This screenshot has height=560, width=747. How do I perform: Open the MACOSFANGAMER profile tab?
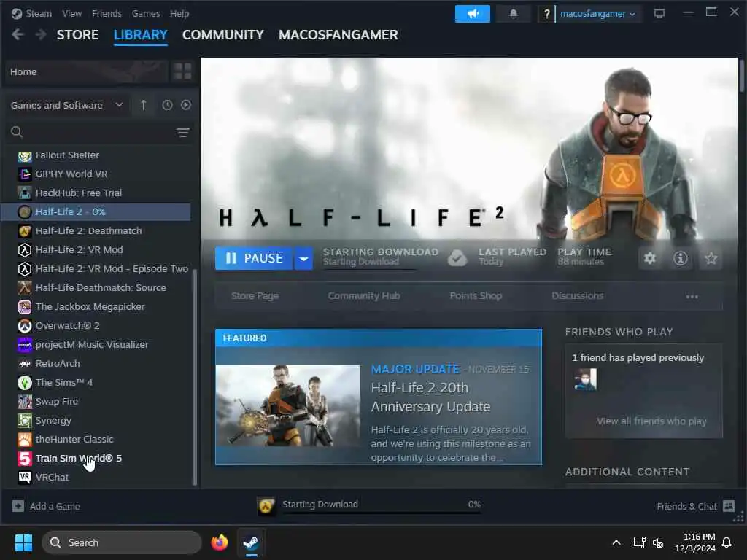click(x=338, y=35)
